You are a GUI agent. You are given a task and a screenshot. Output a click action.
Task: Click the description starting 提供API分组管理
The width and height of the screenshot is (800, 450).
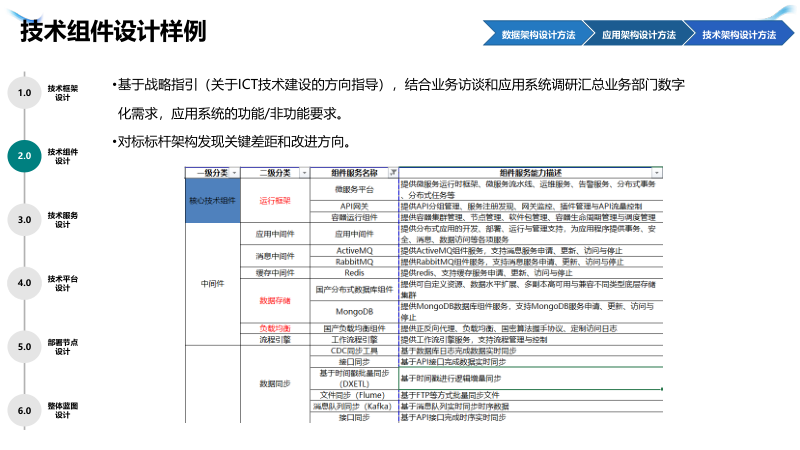tap(521, 206)
